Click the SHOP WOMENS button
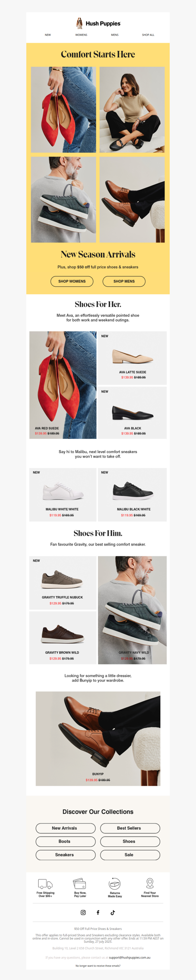 [72, 281]
